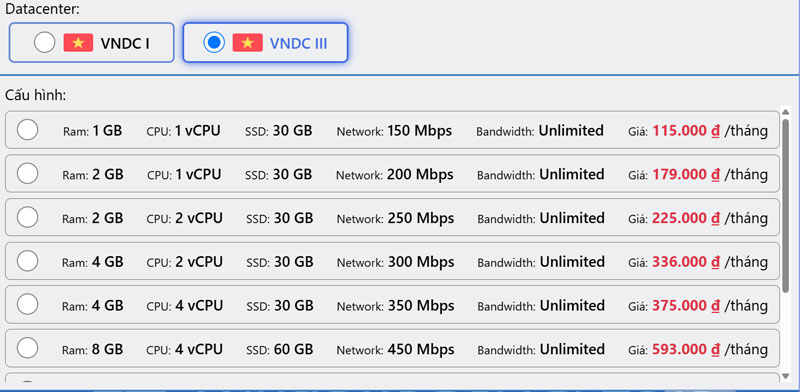The width and height of the screenshot is (800, 392).
Task: Choose the 4 GB Ram 2 vCPU plan
Action: [x=27, y=261]
